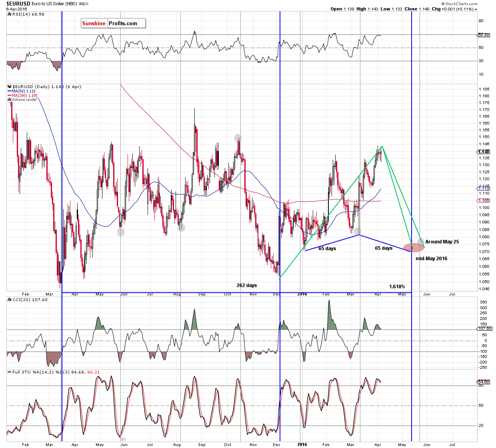496x448 pixels.
Task: Select the Euro to US Dollar (NBD) description
Action: pyautogui.click(x=55, y=4)
